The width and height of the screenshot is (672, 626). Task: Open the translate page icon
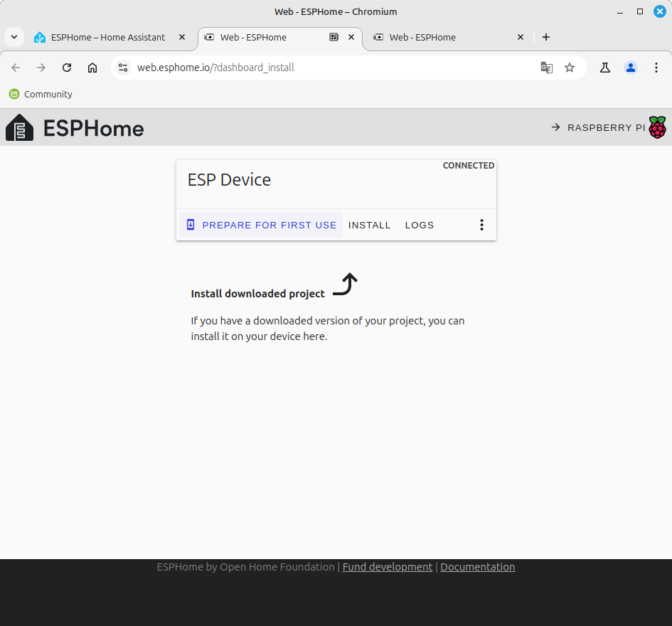(546, 68)
